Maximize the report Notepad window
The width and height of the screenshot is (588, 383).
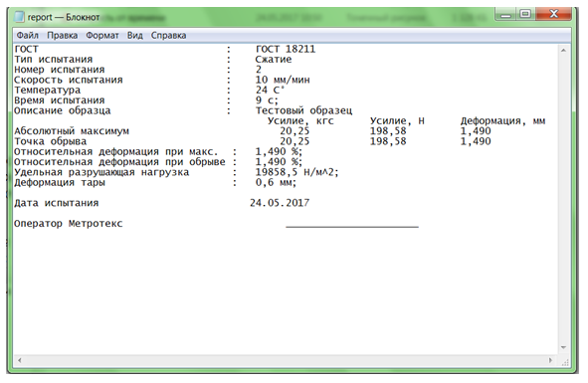pos(525,14)
